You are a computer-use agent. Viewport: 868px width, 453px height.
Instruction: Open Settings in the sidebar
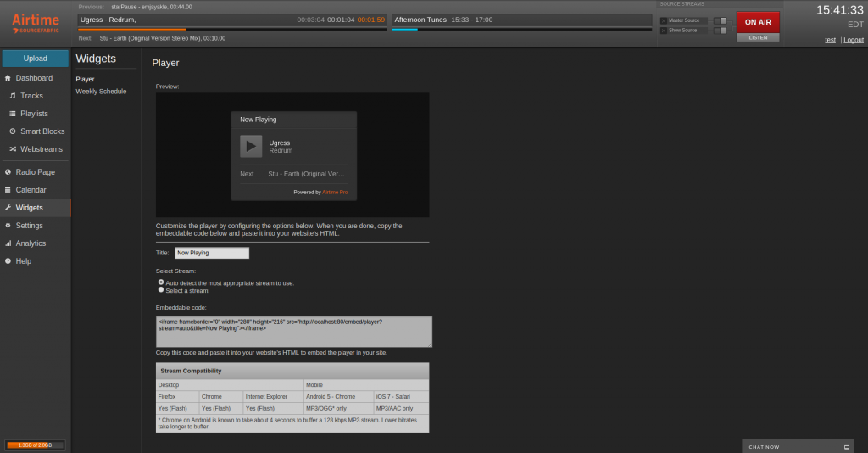[30, 226]
